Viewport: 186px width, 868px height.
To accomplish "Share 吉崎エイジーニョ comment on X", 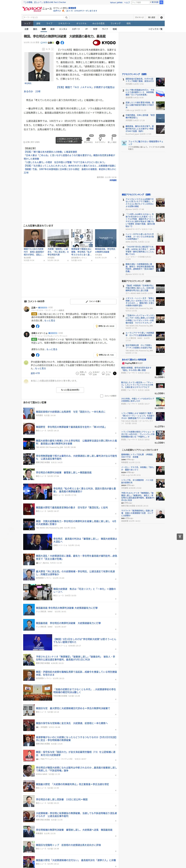I will [33, 355].
